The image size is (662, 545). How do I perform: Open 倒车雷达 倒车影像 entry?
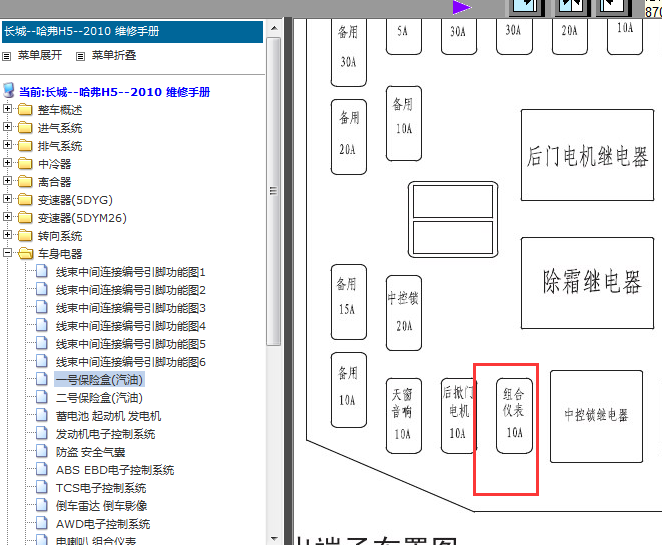click(101, 506)
